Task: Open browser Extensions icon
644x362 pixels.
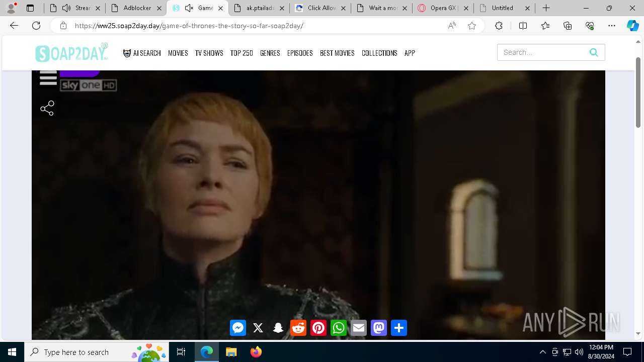Action: (499, 26)
